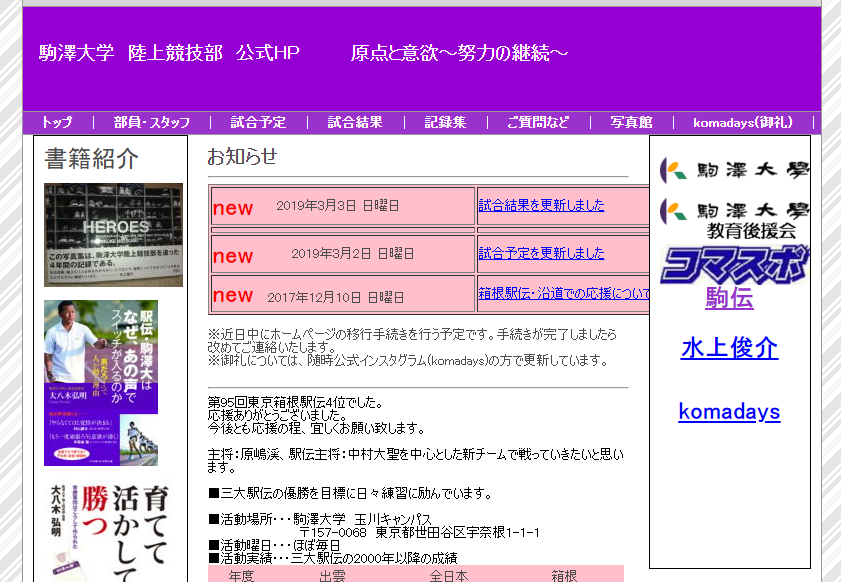Open the 水上俊介 sidebar link

tap(729, 348)
